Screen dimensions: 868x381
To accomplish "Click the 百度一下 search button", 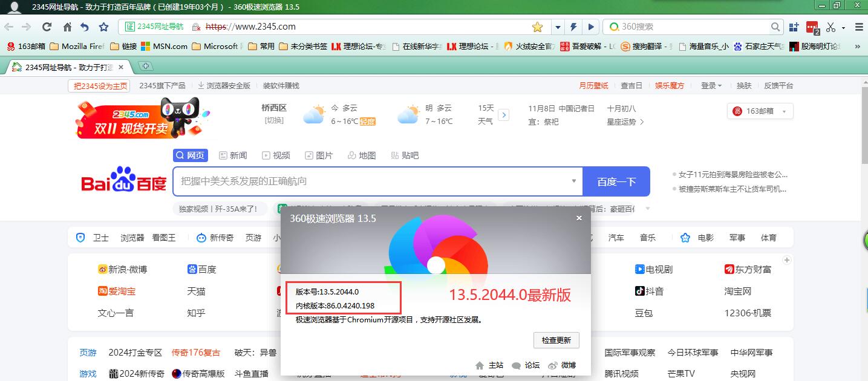I will [616, 181].
